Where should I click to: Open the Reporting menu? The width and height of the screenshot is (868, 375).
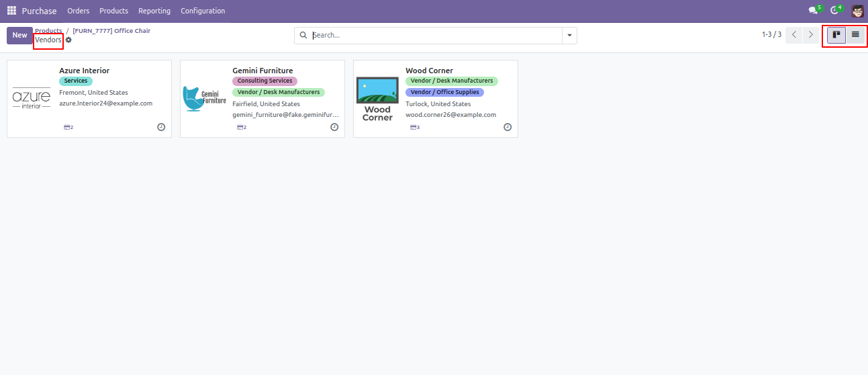pos(154,11)
